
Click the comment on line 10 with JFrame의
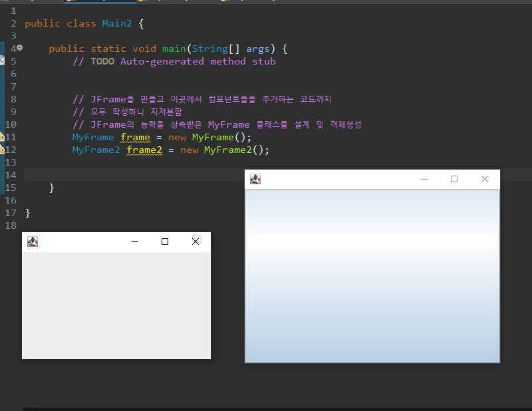[x=217, y=124]
